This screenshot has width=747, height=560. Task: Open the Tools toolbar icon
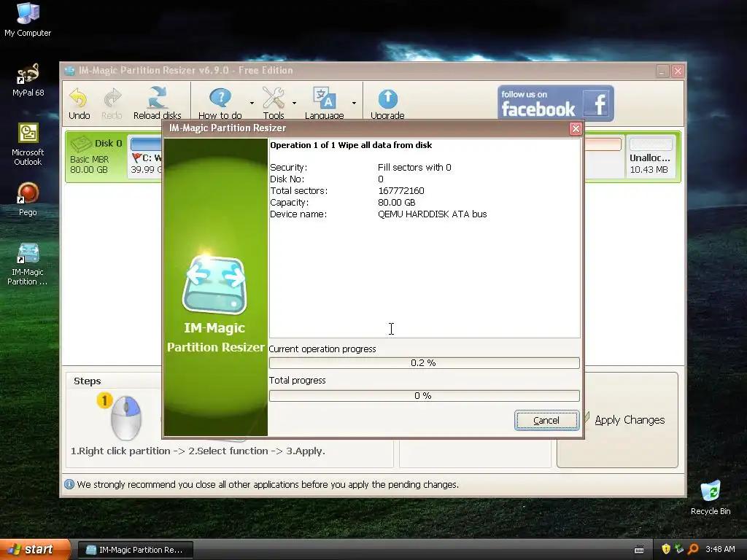pyautogui.click(x=274, y=104)
